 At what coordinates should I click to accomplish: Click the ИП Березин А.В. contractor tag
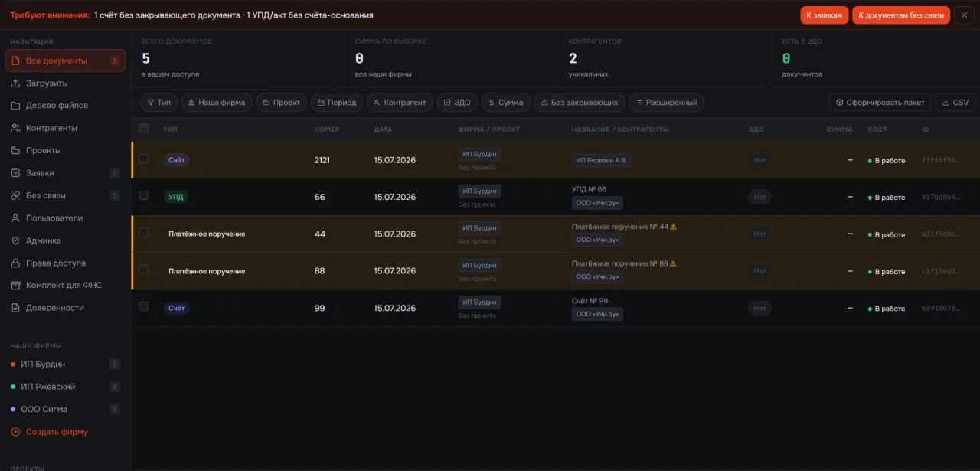(601, 160)
